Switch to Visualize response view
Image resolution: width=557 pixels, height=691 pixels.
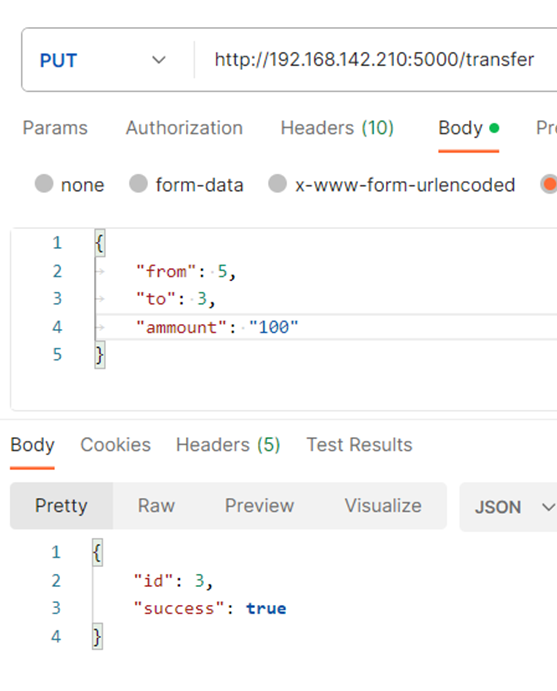pyautogui.click(x=383, y=506)
